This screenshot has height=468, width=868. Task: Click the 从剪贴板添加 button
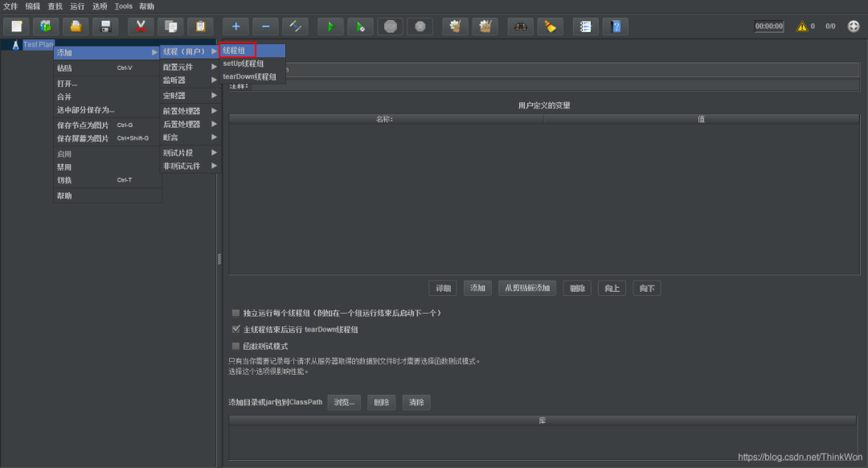527,288
